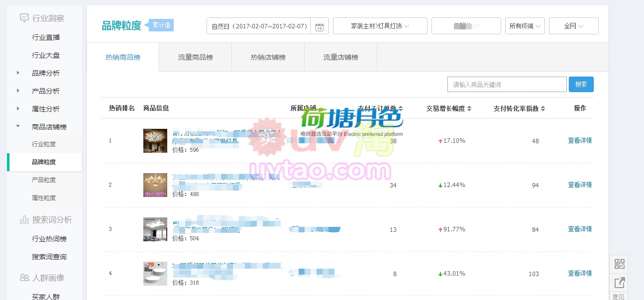Switch to the 流量商品榜 tab

click(195, 57)
